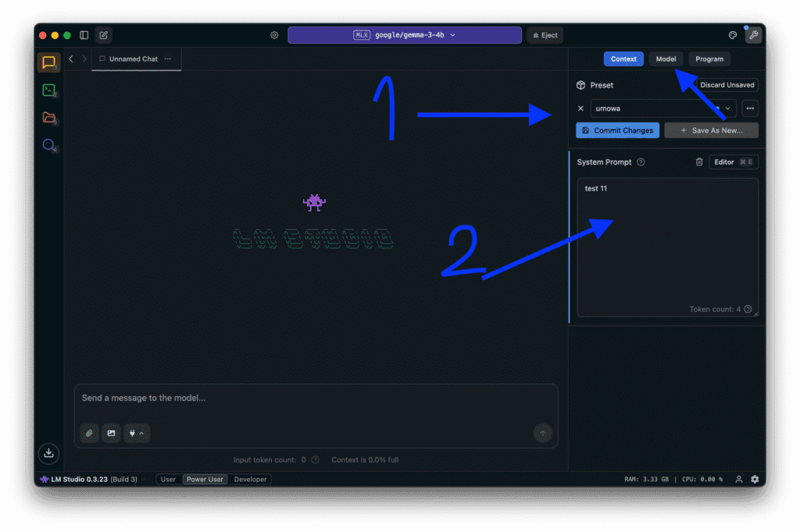This screenshot has height=532, width=800.
Task: Open the google/gemma-3-4b model selector
Action: 404,35
